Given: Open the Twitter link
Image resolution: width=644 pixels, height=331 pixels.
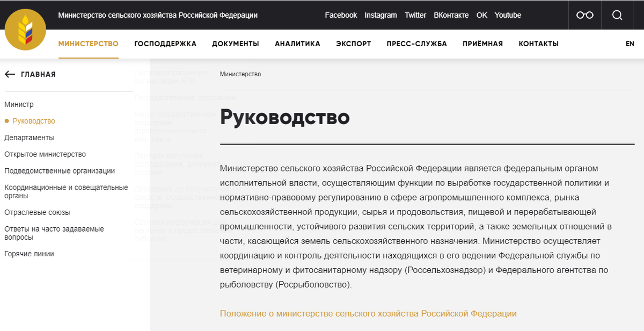Looking at the screenshot, I should coord(415,15).
